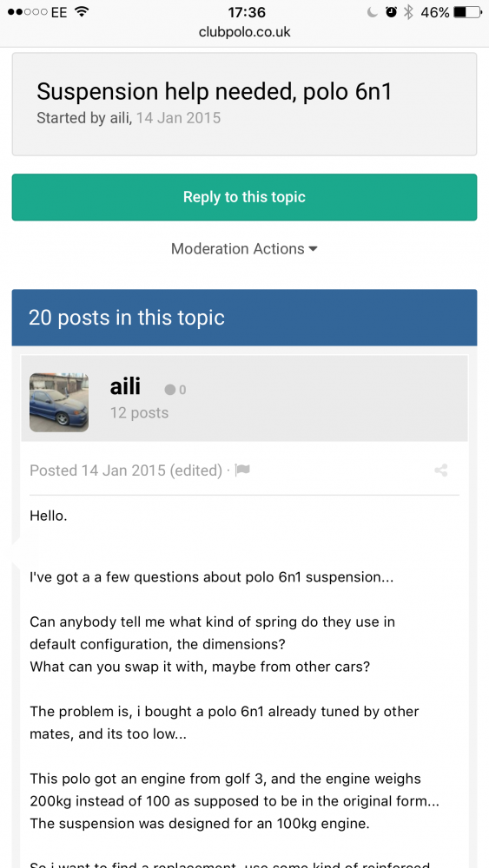The width and height of the screenshot is (489, 868).
Task: Tap the battery icon in status bar
Action: click(x=467, y=12)
